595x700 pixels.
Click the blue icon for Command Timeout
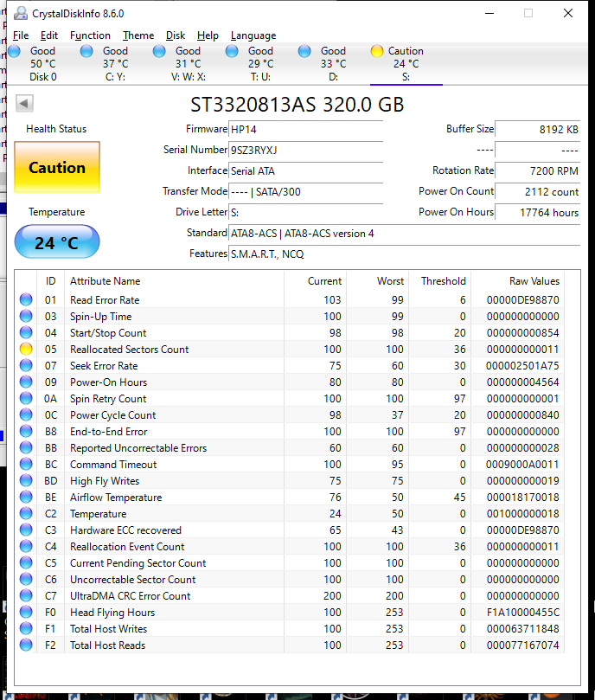(26, 464)
